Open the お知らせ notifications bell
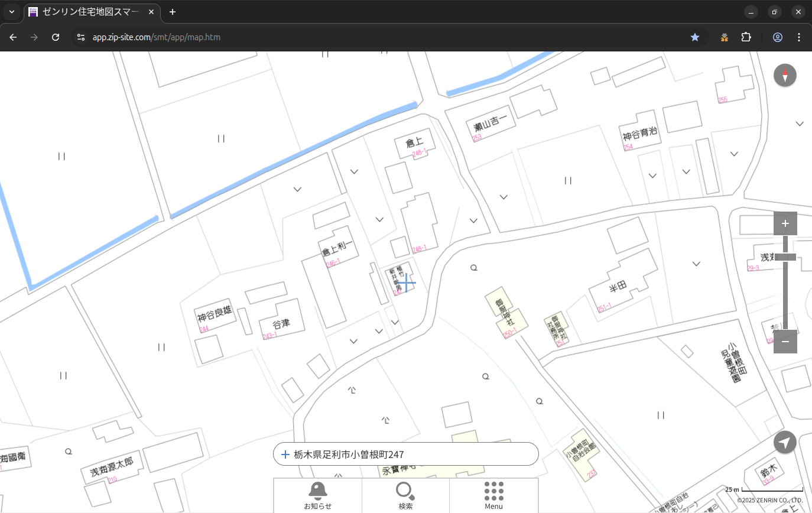The width and height of the screenshot is (812, 513). point(317,495)
